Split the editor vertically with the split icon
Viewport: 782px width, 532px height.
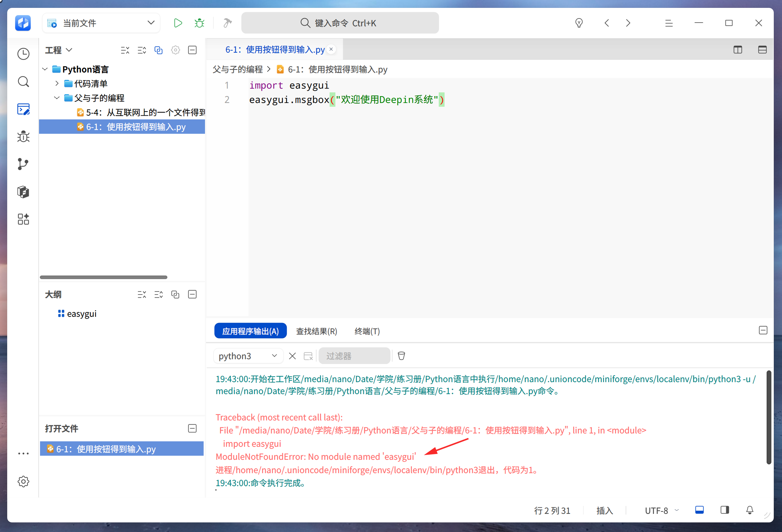pos(738,50)
